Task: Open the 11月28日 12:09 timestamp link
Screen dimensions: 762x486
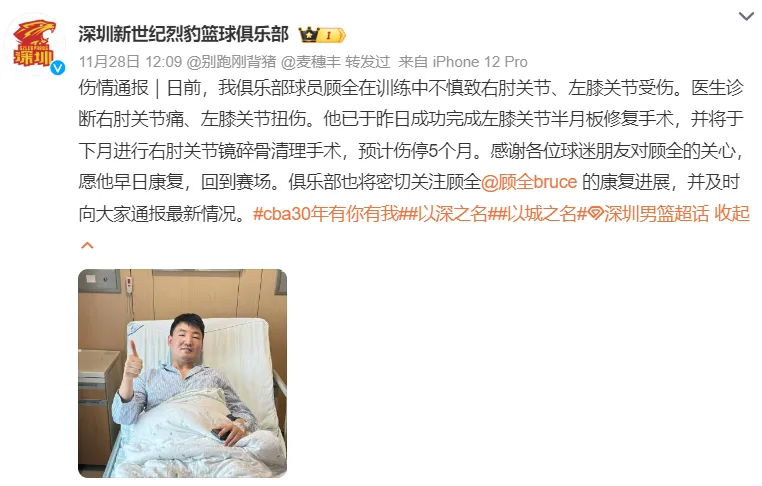Action: tap(130, 62)
